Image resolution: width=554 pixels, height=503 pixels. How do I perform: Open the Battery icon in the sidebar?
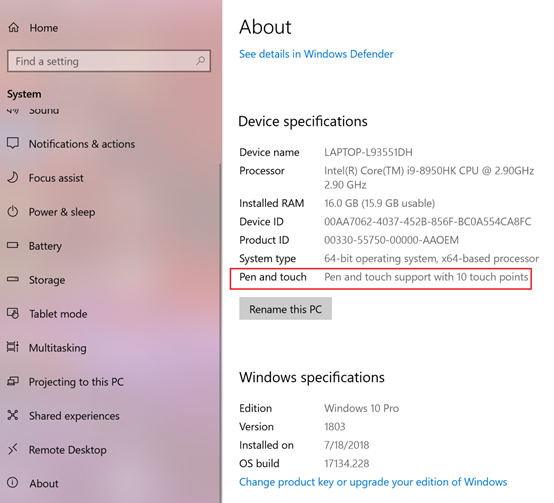tap(13, 245)
